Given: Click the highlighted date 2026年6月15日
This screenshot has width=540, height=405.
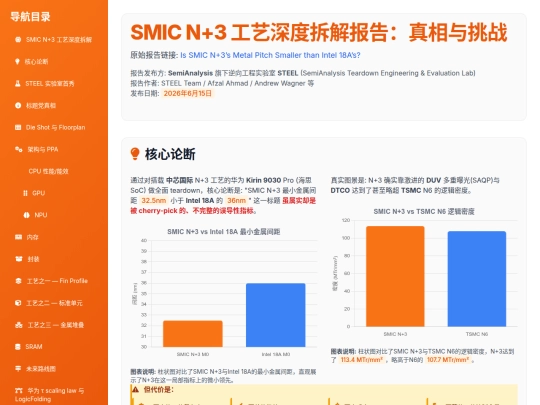Looking at the screenshot, I should tap(187, 93).
